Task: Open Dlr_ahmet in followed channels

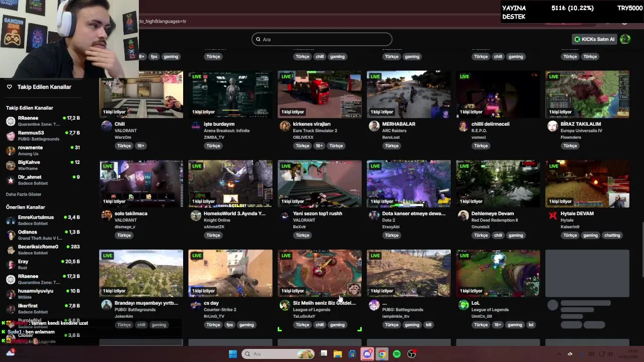Action: click(x=43, y=179)
